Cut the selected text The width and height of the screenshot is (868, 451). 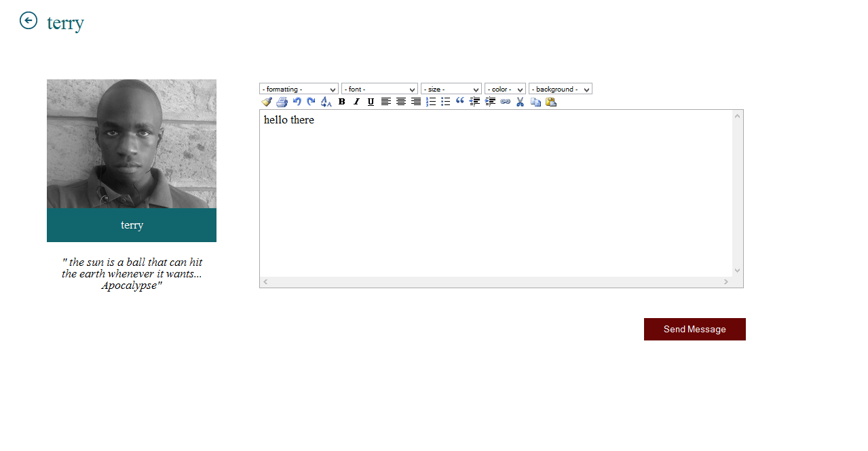tap(520, 101)
